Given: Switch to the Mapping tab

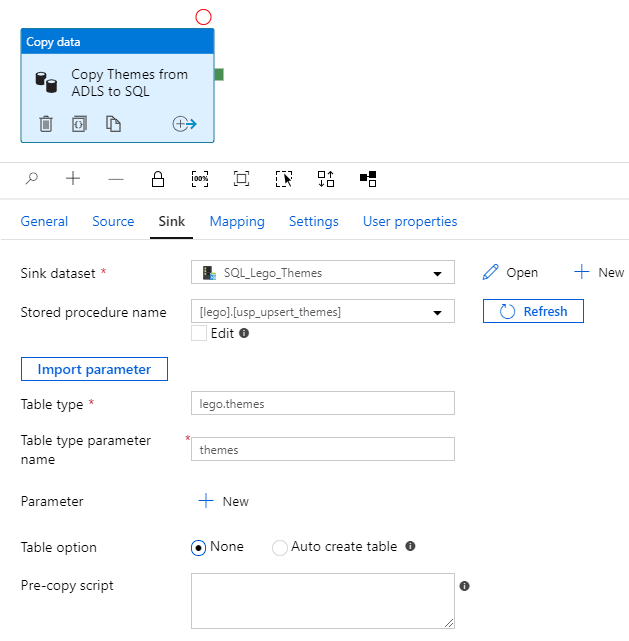Looking at the screenshot, I should [237, 221].
